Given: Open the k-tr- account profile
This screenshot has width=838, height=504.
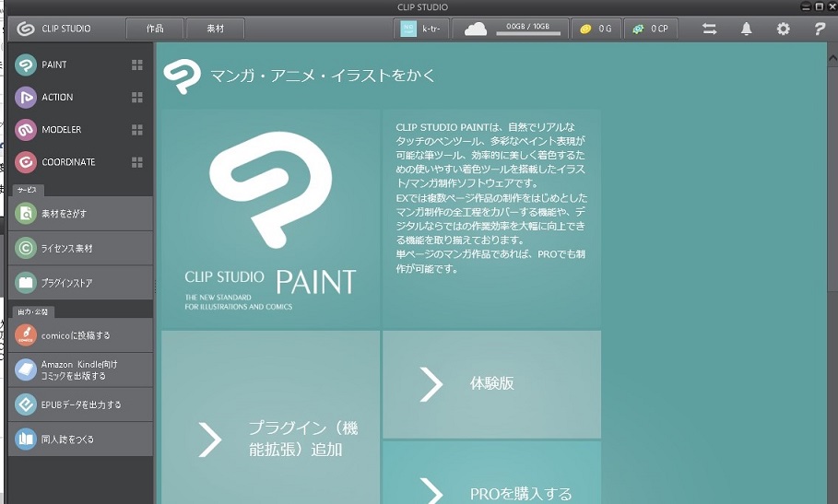Looking at the screenshot, I should 421,29.
